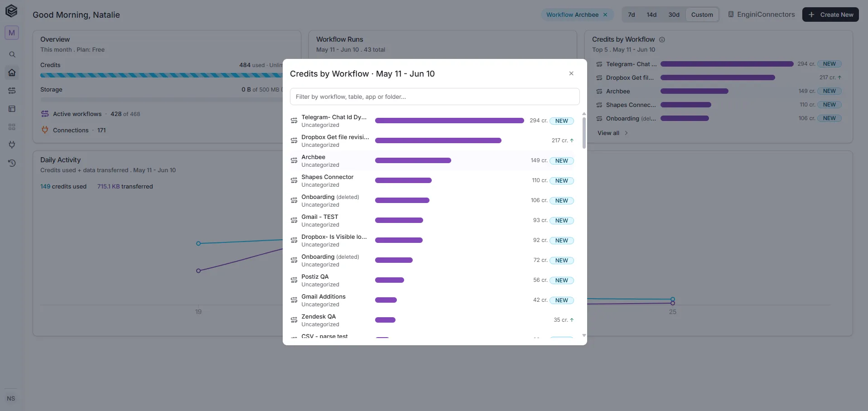Remove the Workflow Archbee filter chip
The width and height of the screenshot is (868, 411).
pos(605,15)
